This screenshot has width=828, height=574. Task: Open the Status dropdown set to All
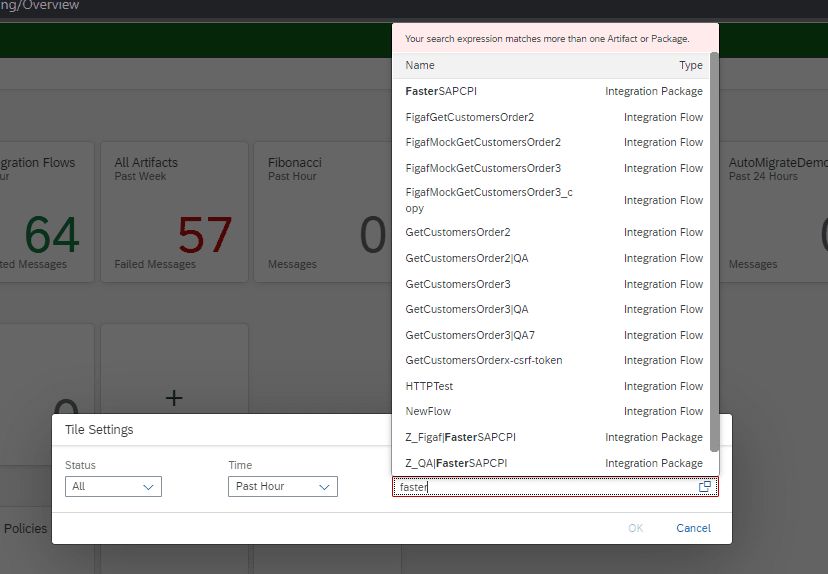pyautogui.click(x=113, y=486)
